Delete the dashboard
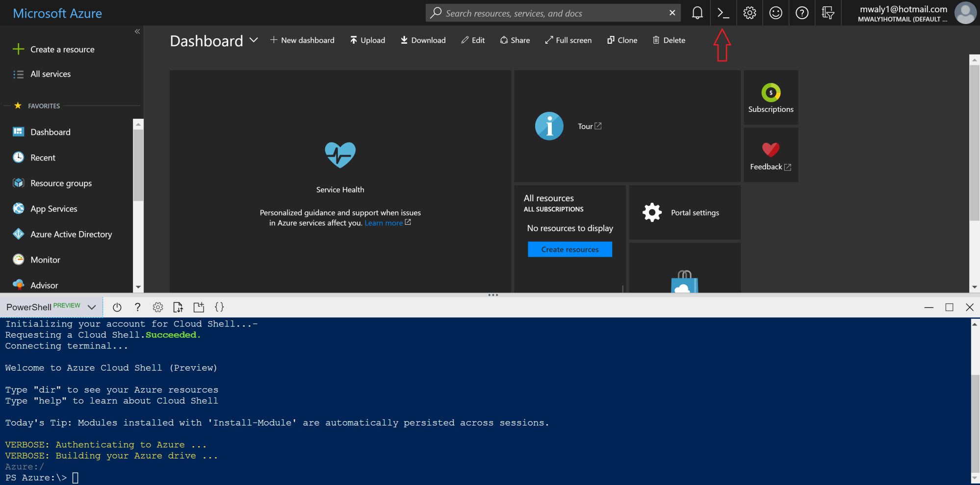 point(669,40)
